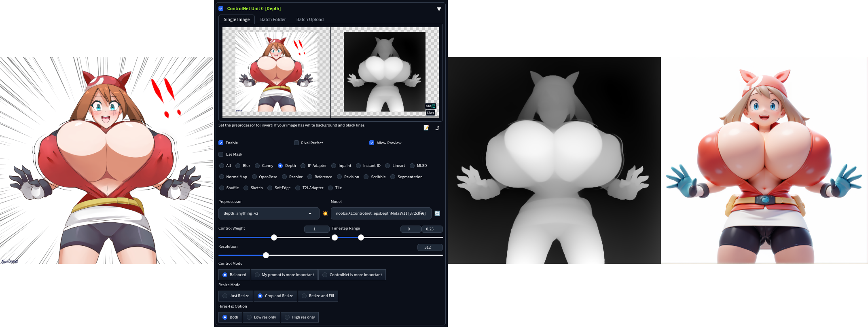Viewport: 868px width, 327px height.
Task: Choose the IP-Adapter control type
Action: (303, 166)
